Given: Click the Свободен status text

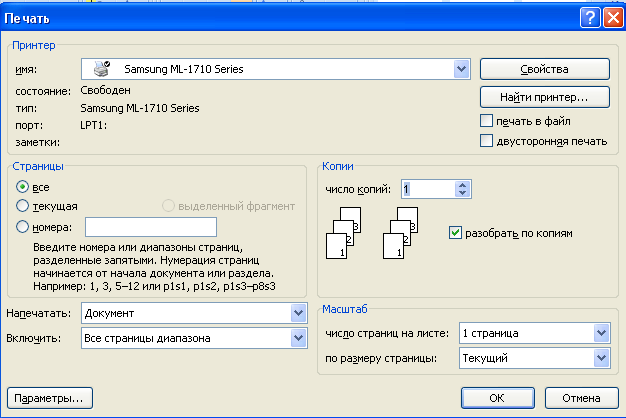Looking at the screenshot, I should click(105, 90).
